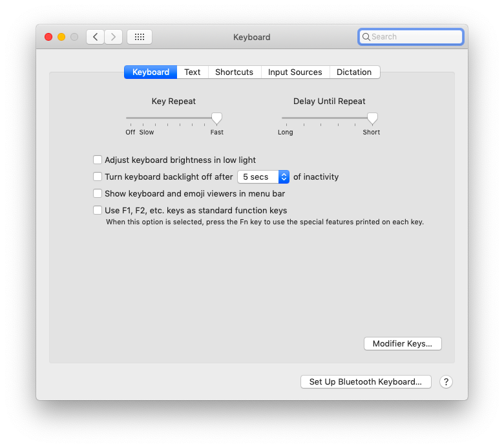
Task: Open the Shortcuts tab
Action: point(235,72)
